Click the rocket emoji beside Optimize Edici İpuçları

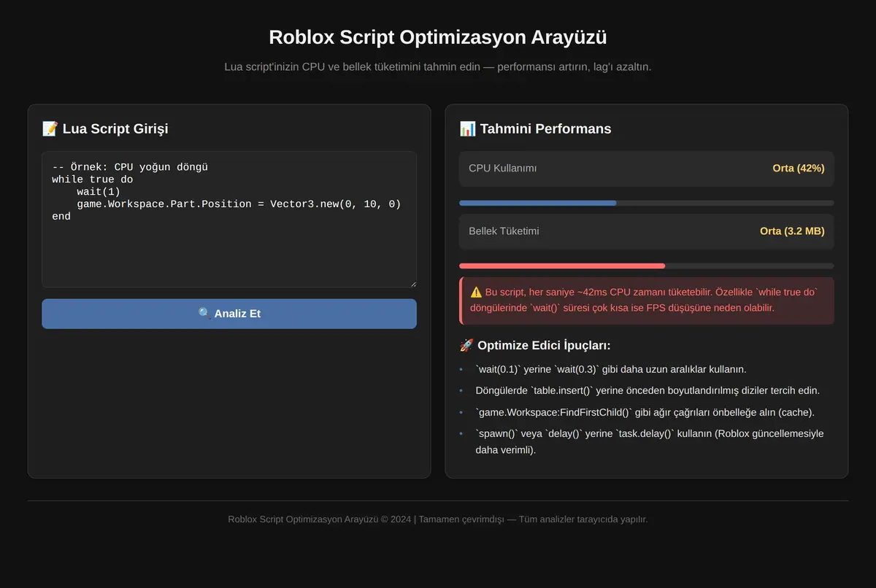(x=466, y=346)
